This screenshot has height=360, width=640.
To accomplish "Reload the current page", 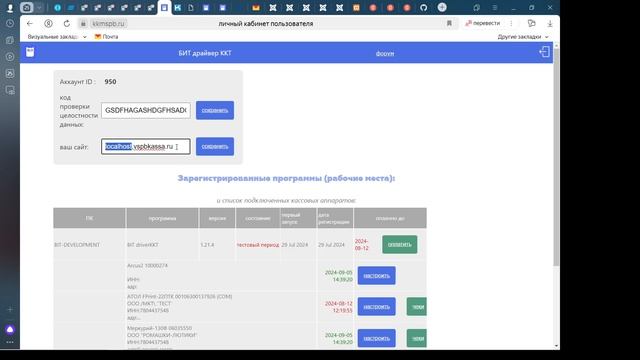I will pyautogui.click(x=67, y=24).
